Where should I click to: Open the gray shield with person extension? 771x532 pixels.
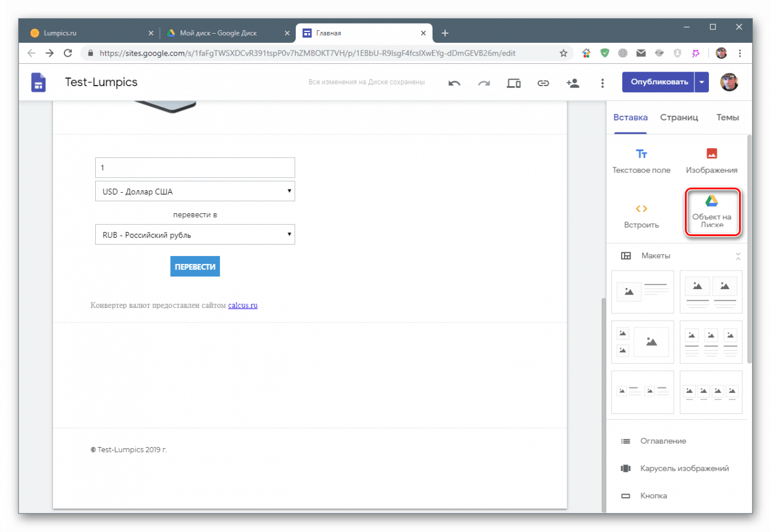point(678,53)
